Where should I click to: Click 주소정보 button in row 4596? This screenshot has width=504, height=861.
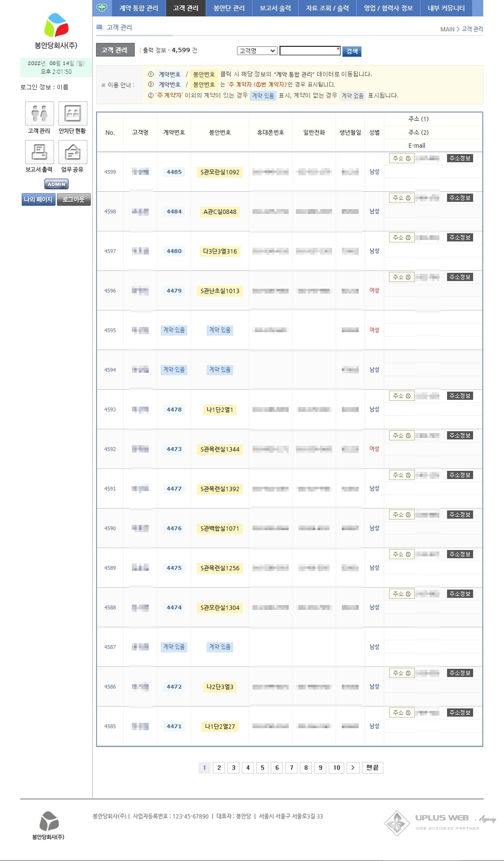pos(460,277)
